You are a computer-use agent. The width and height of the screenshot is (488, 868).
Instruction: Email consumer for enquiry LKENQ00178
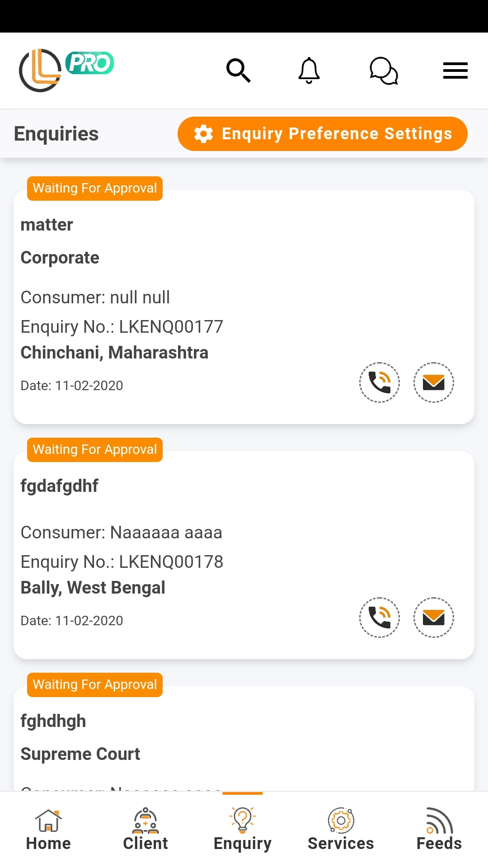point(434,618)
